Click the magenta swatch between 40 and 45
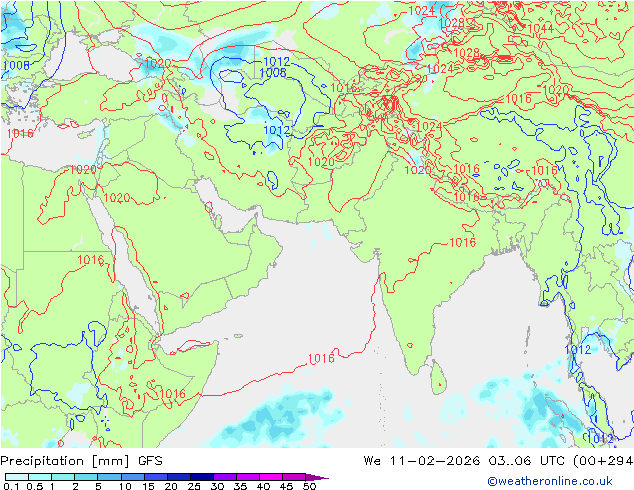Viewport: 634px width, 490px height. tap(270, 477)
